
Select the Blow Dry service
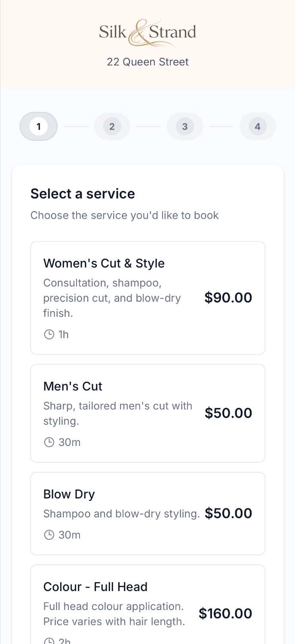click(x=147, y=513)
